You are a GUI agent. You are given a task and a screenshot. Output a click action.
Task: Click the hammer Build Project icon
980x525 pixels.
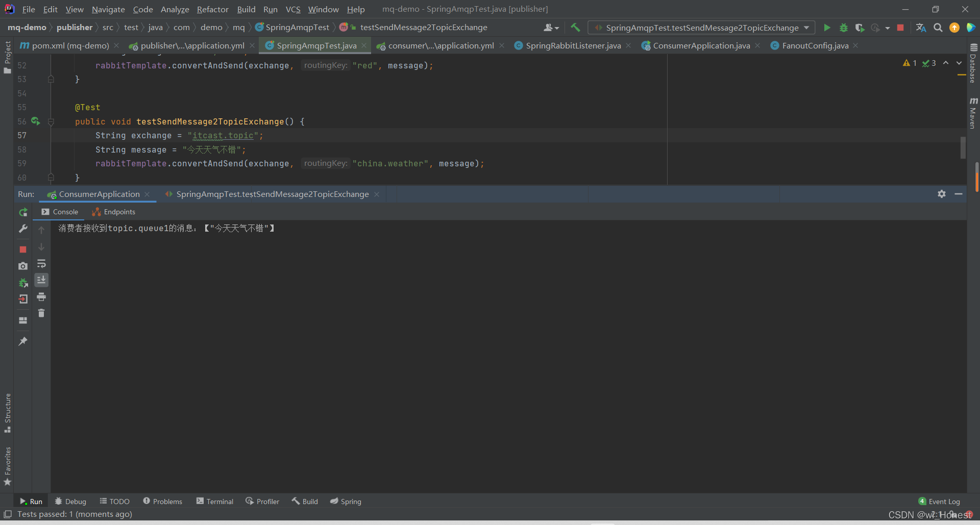pos(575,28)
